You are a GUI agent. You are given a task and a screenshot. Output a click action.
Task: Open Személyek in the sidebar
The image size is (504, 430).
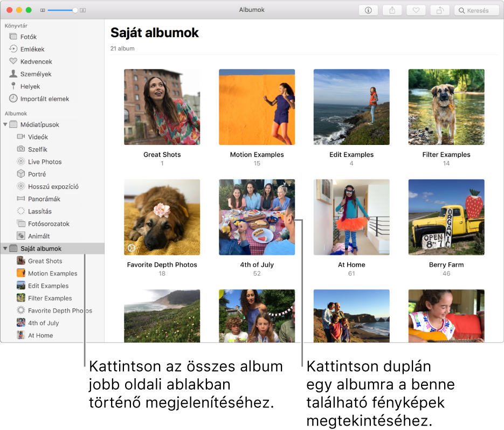coord(36,74)
